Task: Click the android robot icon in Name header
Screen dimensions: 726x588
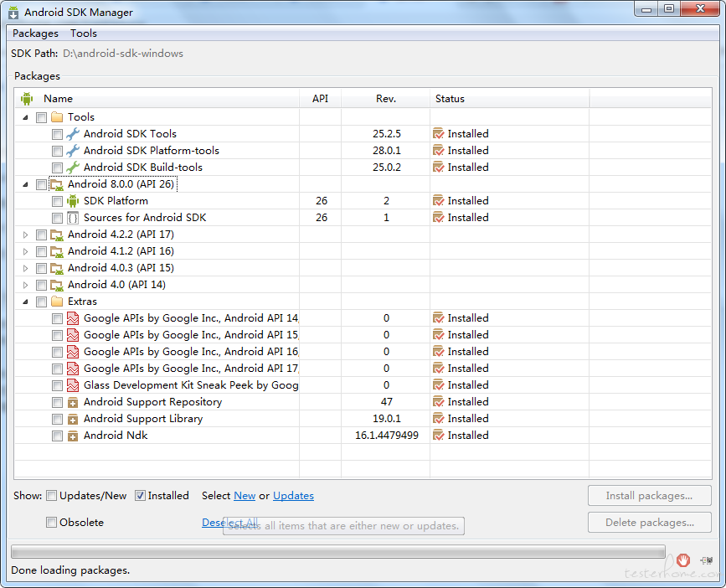Action: coord(27,99)
